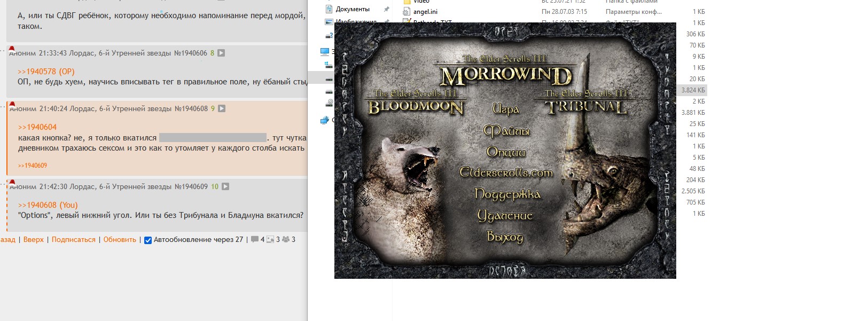Image resolution: width=868 pixels, height=321 pixels.
Task: Click the 70 КБ size cell
Action: (697, 45)
